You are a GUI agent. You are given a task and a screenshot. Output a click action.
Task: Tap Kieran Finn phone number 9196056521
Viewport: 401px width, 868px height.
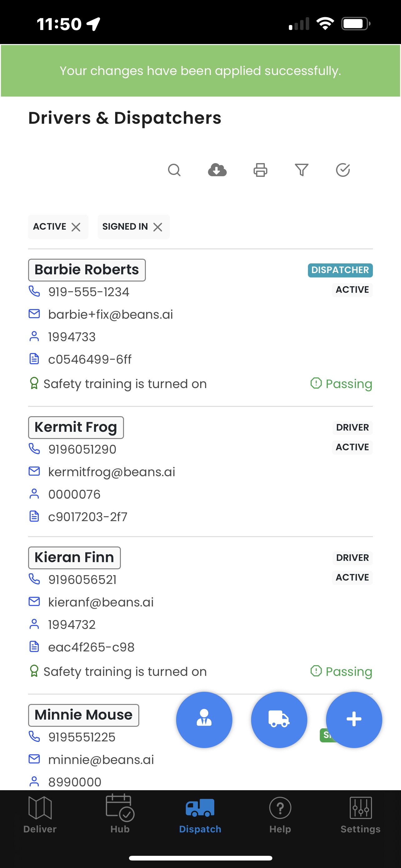(x=82, y=580)
